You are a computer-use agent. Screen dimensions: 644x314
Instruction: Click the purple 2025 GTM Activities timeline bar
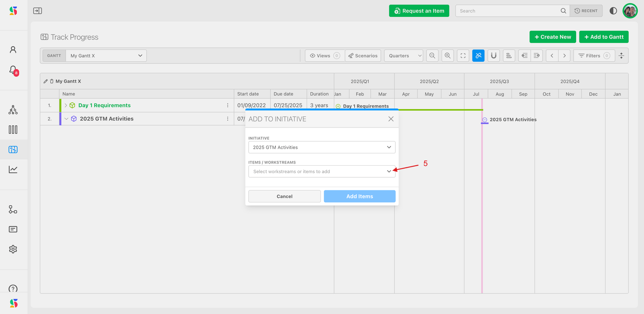tap(485, 123)
